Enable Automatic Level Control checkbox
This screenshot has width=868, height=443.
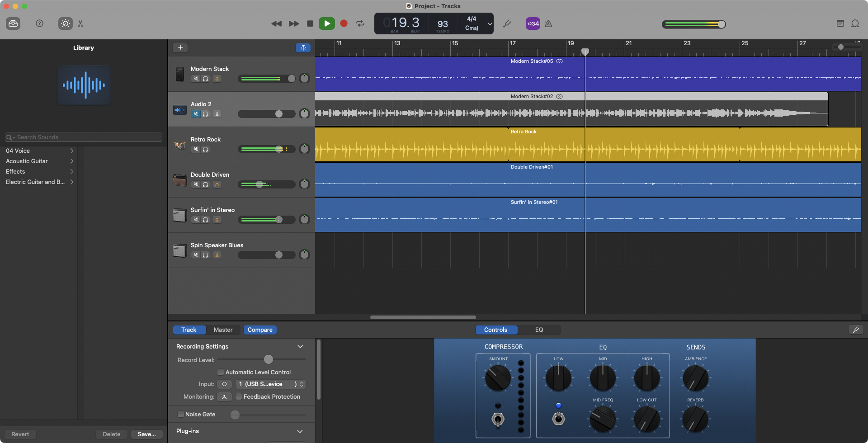(x=221, y=372)
